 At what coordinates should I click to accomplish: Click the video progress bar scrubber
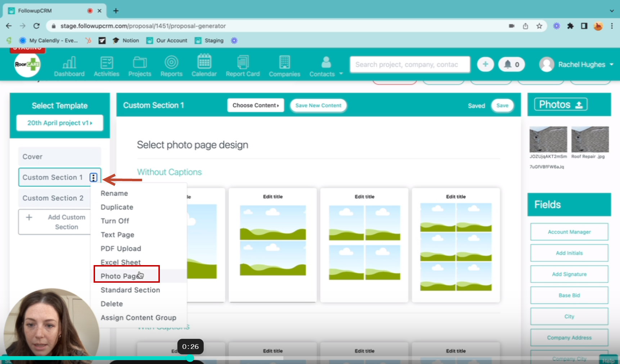coord(190,358)
